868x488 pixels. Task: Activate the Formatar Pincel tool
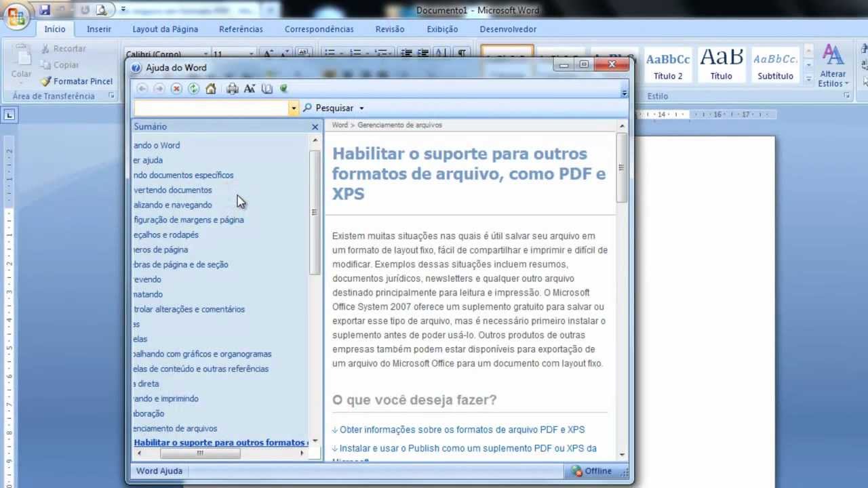click(77, 81)
